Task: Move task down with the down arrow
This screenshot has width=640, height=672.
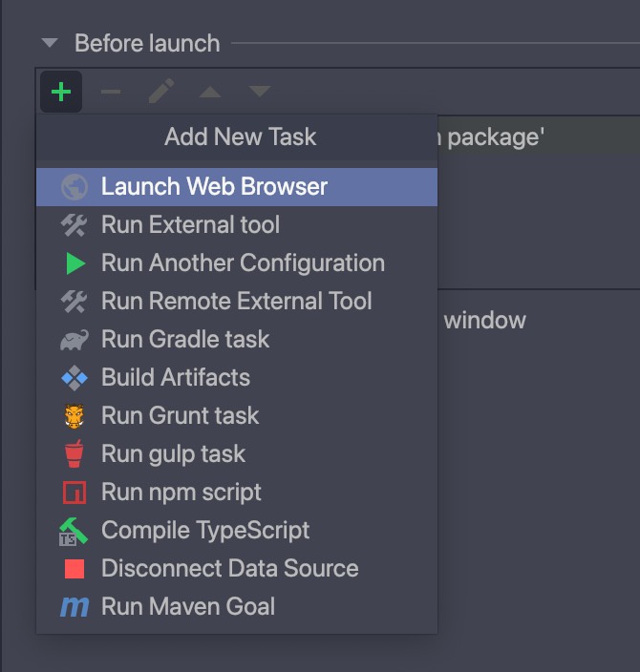Action: click(260, 91)
